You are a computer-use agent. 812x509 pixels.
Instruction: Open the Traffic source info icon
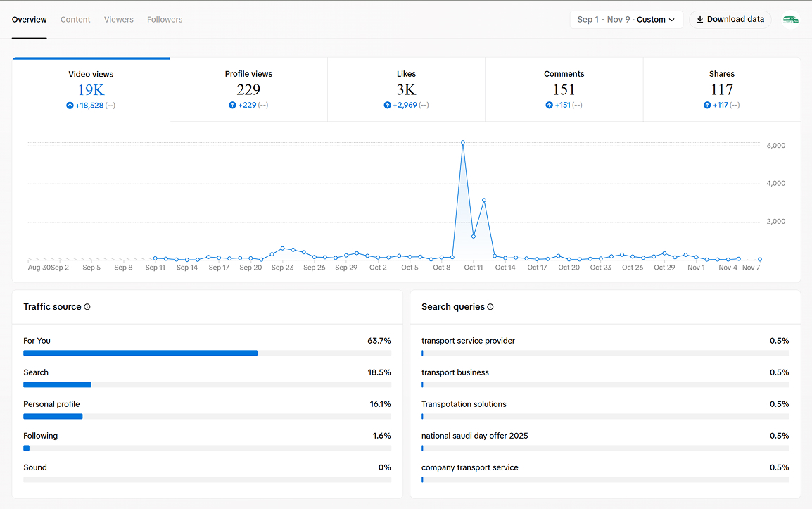point(88,306)
